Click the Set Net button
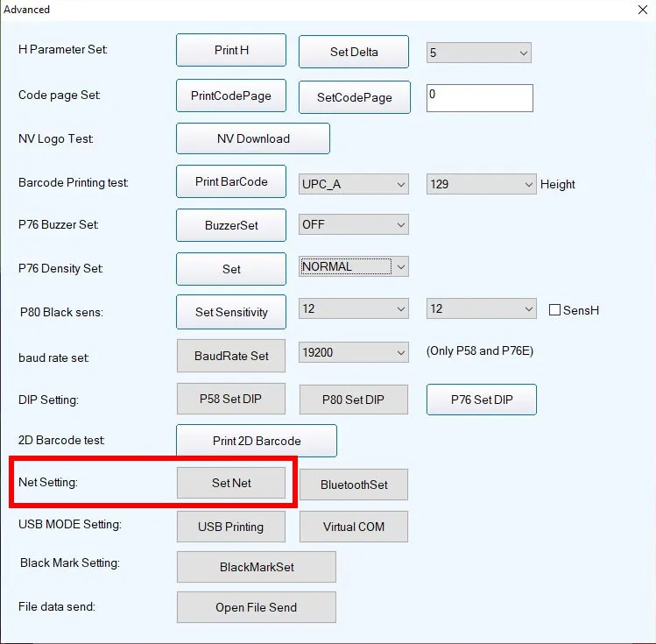The height and width of the screenshot is (644, 656). (x=231, y=483)
